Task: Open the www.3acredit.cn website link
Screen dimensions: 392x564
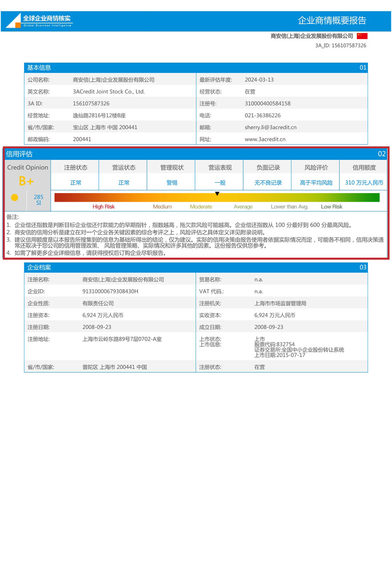Action: click(x=265, y=139)
